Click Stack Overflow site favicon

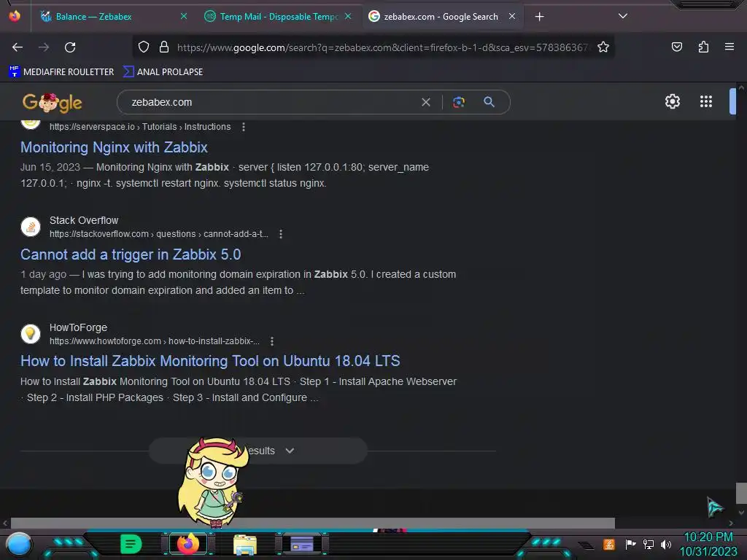coord(31,227)
